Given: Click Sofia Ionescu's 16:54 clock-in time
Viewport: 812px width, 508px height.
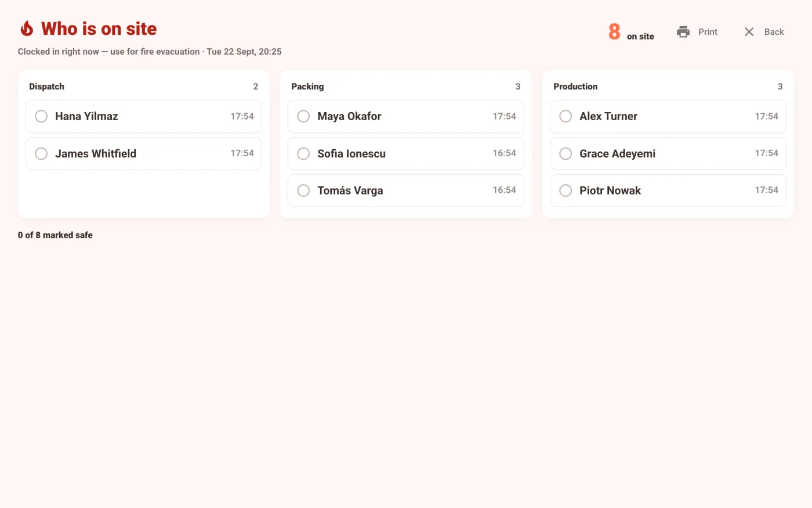Looking at the screenshot, I should click(x=504, y=153).
